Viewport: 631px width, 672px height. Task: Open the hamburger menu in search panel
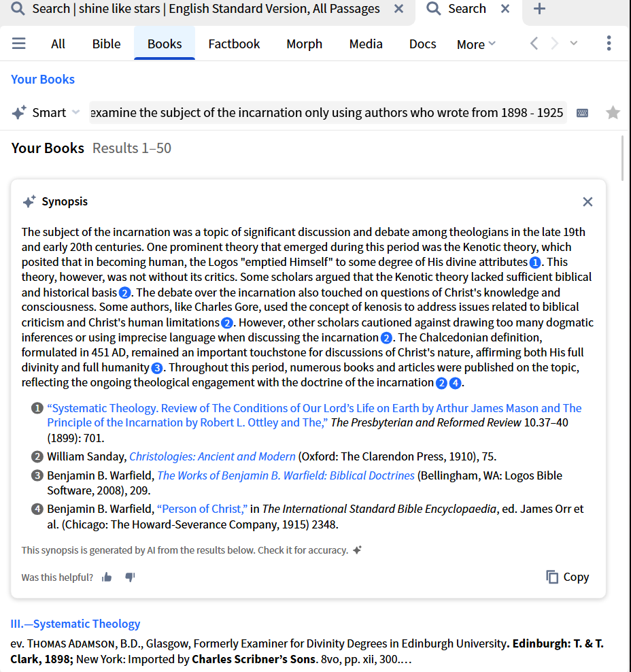point(18,44)
